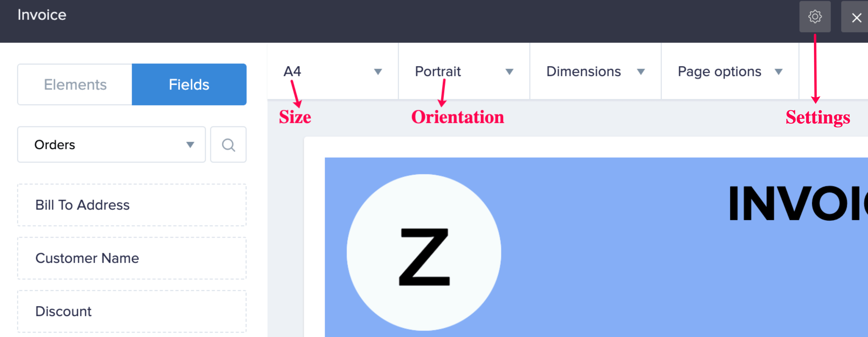Open the settings gear icon
This screenshot has height=337, width=868.
[815, 17]
